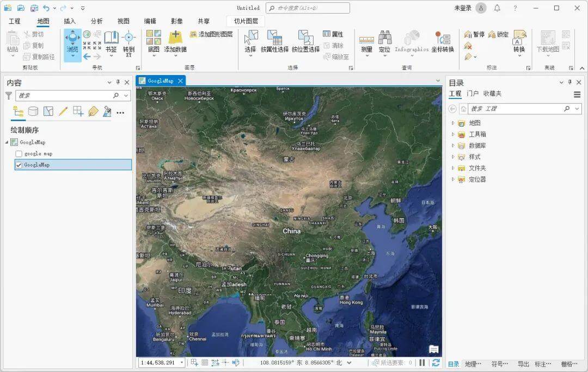Open the Basemap (底图) gallery
The height and width of the screenshot is (372, 588).
[x=154, y=40]
